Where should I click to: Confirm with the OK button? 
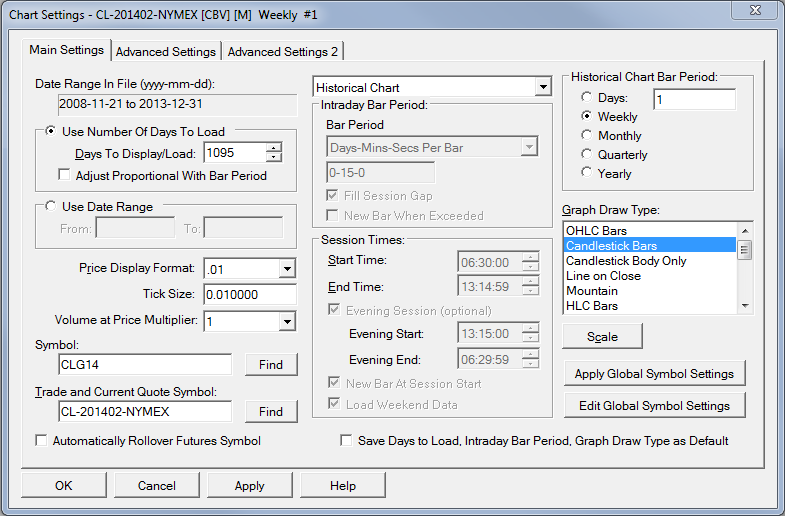[x=64, y=485]
